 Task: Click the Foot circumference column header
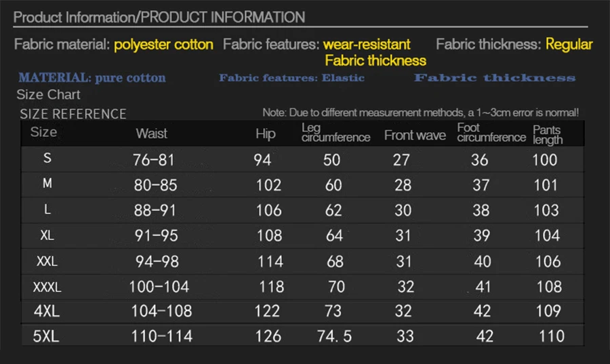pyautogui.click(x=491, y=133)
